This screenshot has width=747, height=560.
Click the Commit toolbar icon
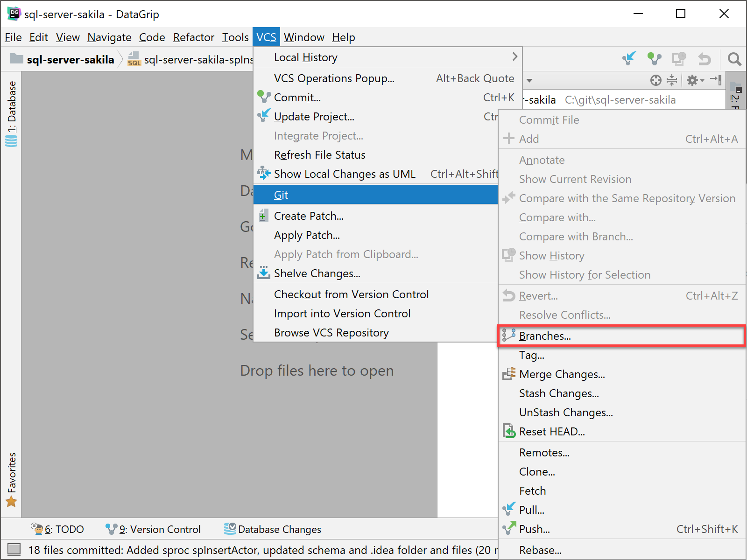655,59
